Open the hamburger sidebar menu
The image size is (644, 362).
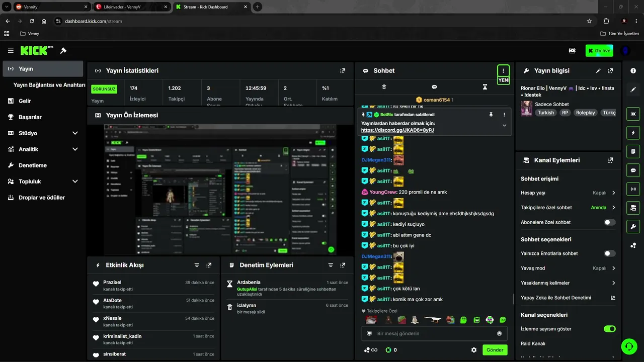(11, 51)
